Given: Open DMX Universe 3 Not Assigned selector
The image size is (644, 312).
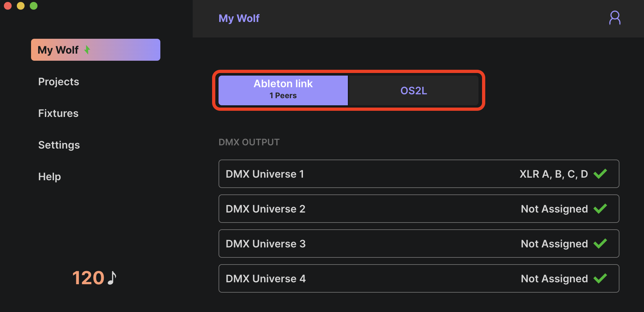Looking at the screenshot, I should click(554, 244).
